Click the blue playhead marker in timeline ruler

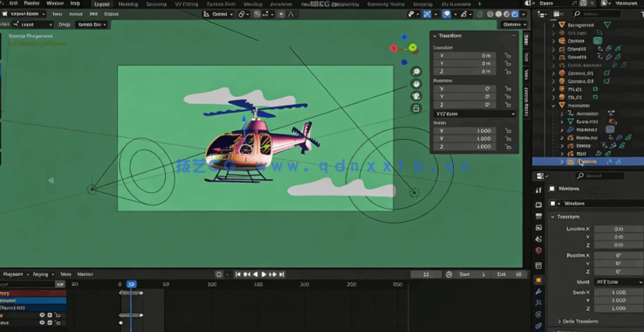(x=132, y=284)
